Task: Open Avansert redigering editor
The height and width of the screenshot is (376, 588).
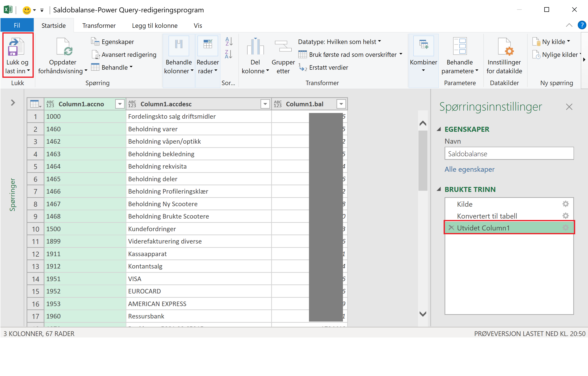Action: [x=128, y=54]
